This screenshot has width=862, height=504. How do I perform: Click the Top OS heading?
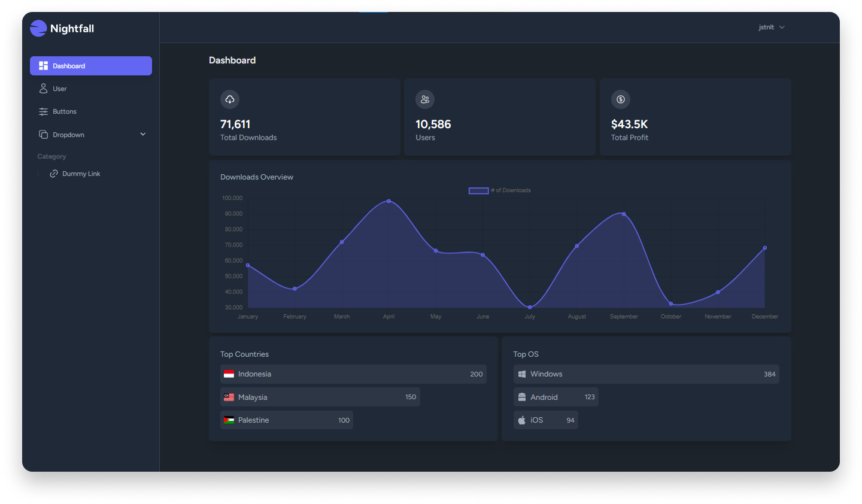[x=526, y=354]
